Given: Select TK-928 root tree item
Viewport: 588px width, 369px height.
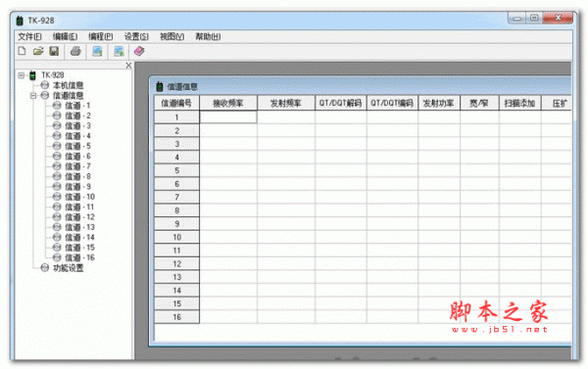Looking at the screenshot, I should coord(53,75).
